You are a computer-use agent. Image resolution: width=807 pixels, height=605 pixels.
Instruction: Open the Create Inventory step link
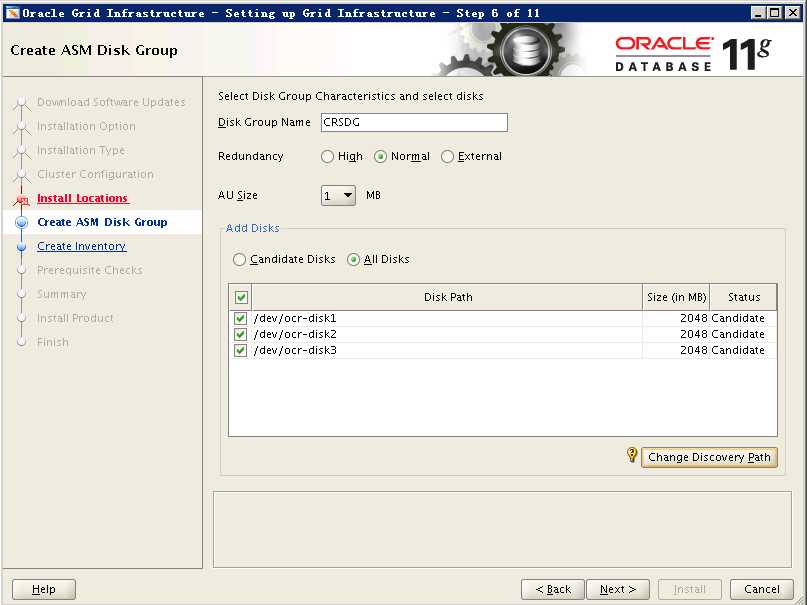click(81, 246)
